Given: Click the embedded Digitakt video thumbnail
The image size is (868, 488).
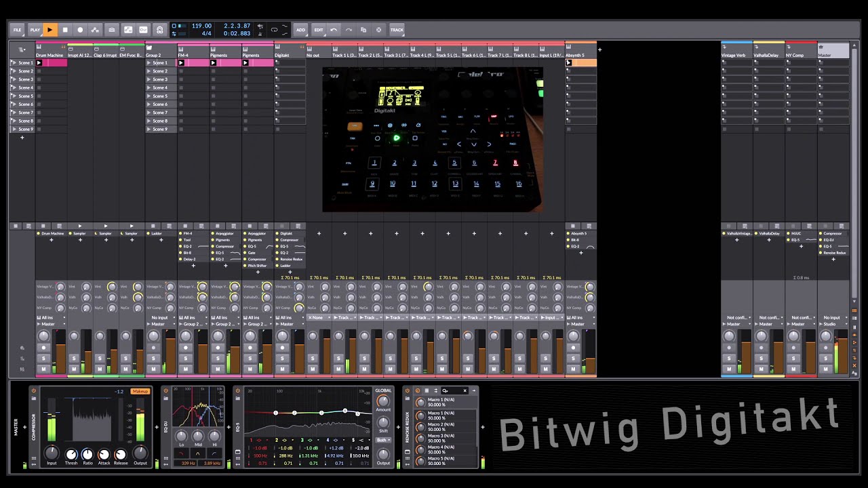Looking at the screenshot, I should point(432,139).
